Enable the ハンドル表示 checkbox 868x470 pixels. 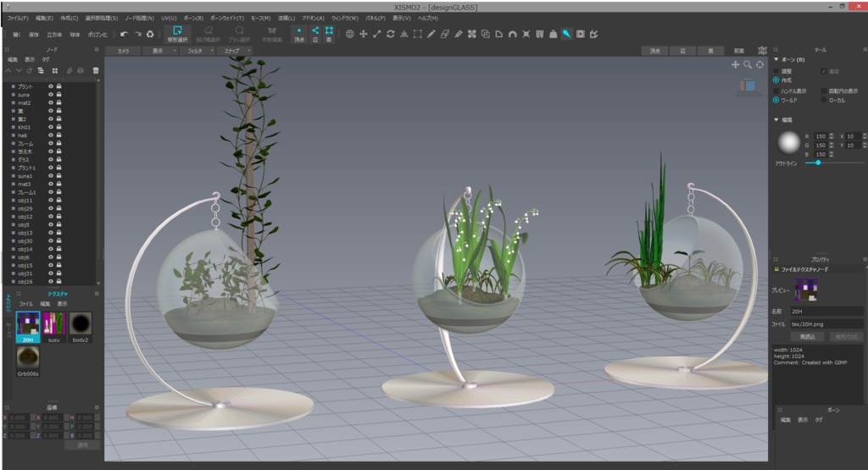776,91
